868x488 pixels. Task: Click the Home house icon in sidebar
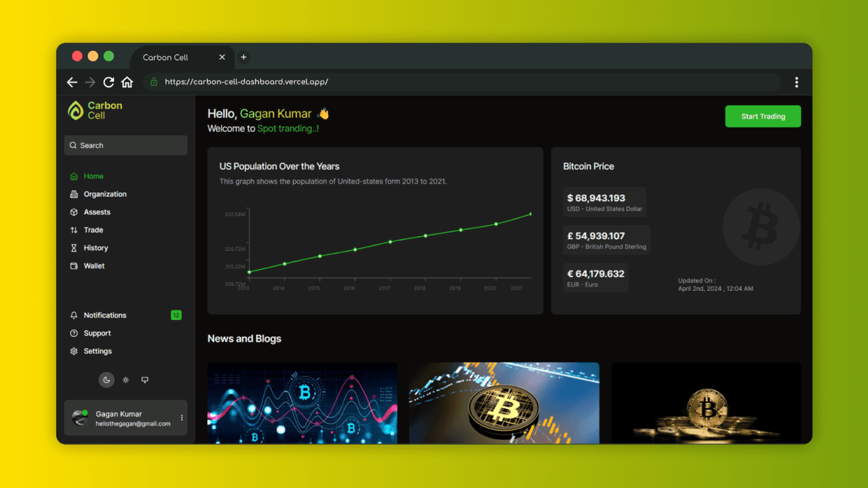[x=74, y=176]
